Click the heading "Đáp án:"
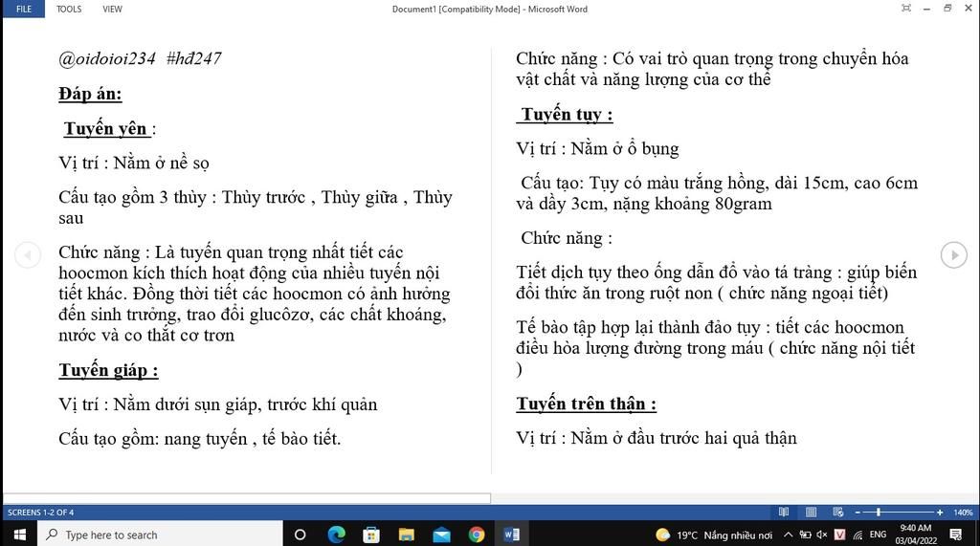Image resolution: width=980 pixels, height=546 pixels. pyautogui.click(x=90, y=94)
